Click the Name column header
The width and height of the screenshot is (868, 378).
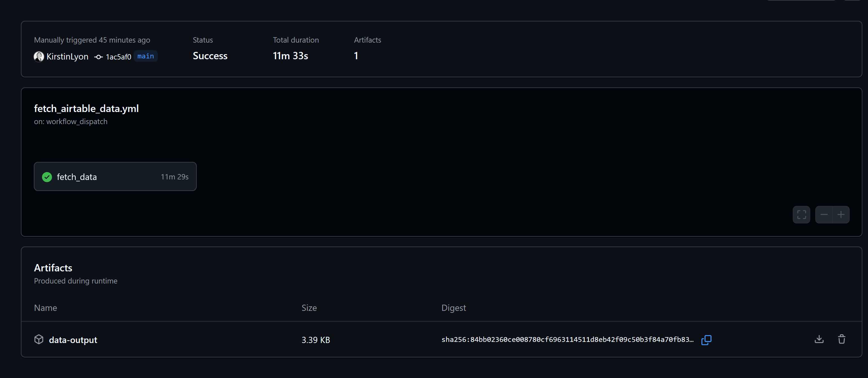(x=45, y=307)
